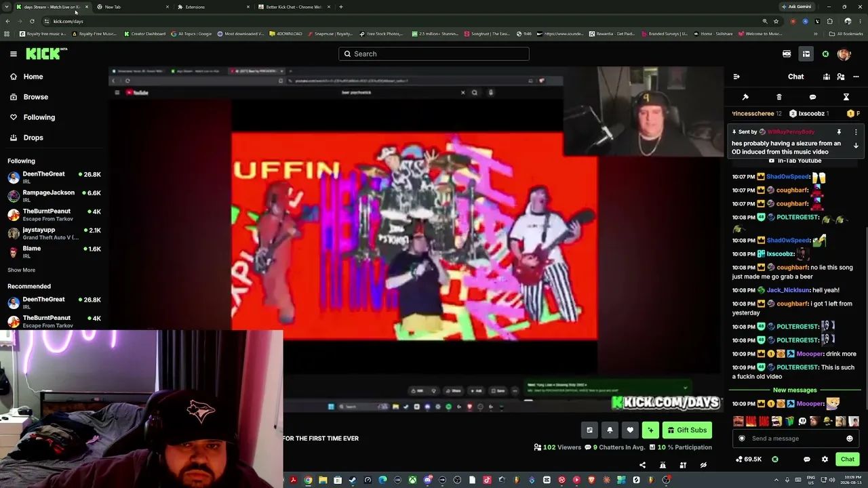This screenshot has width=868, height=488.
Task: Open jaystayupp's channel from Following list
Action: click(54, 233)
